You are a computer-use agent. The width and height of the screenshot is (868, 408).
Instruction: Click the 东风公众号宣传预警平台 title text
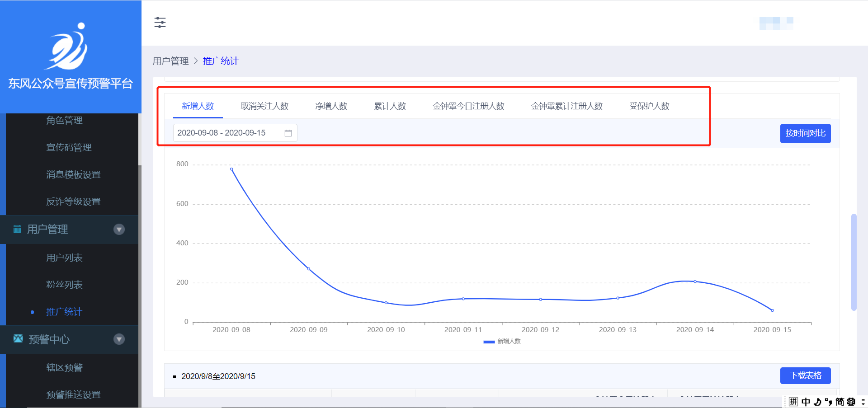(x=71, y=84)
